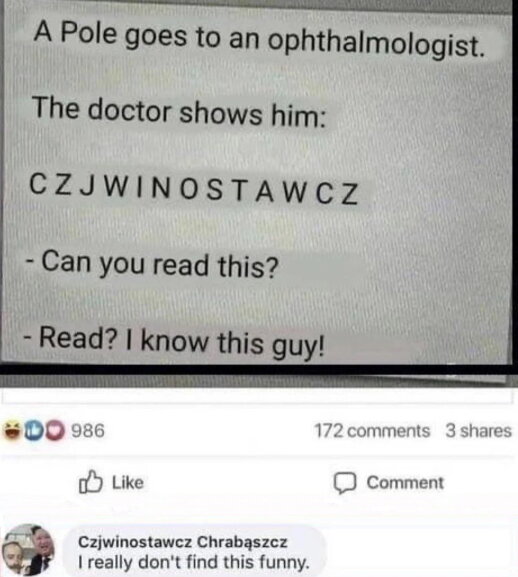Image resolution: width=518 pixels, height=577 pixels.
Task: Click the Comment button label
Action: pyautogui.click(x=405, y=482)
